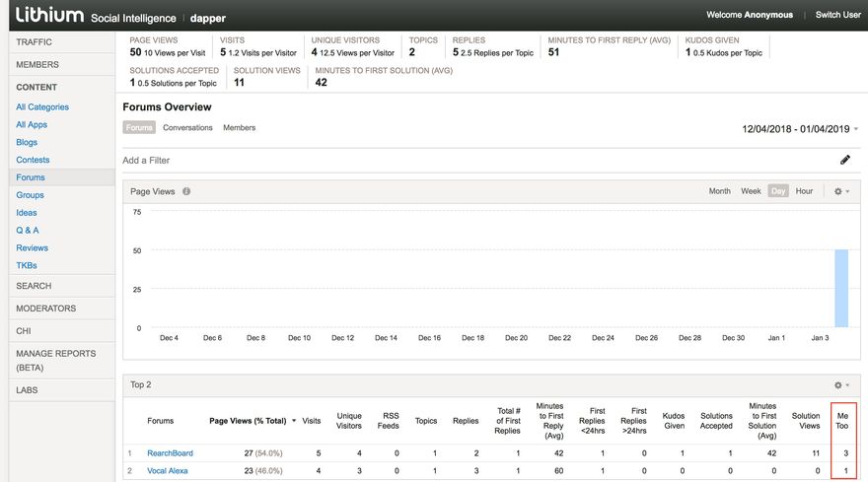Sort table by Topics column
This screenshot has width=868, height=482.
pyautogui.click(x=426, y=421)
